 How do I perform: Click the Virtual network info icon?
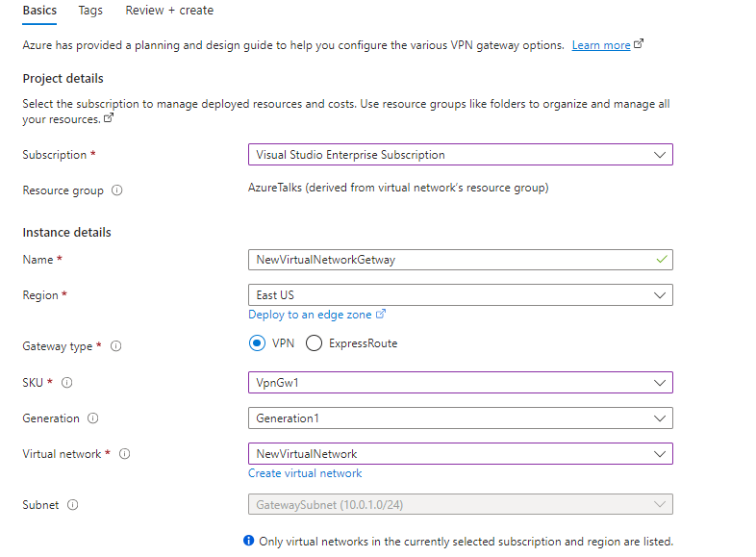coord(124,454)
